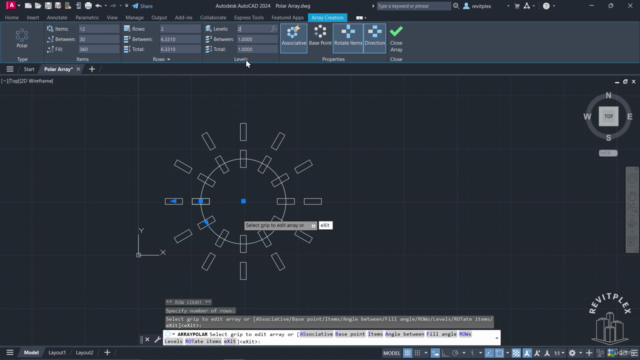Click the Redo arrow icon
The image size is (640, 360).
pyautogui.click(x=113, y=6)
